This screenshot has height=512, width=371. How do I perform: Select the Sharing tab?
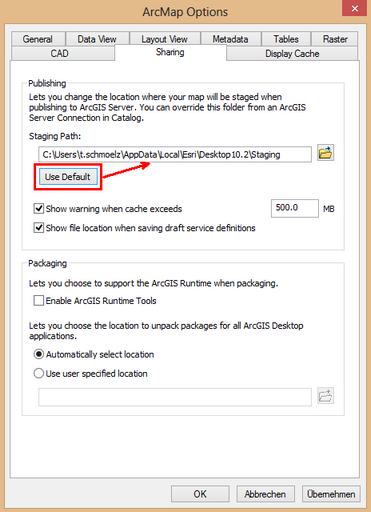[x=170, y=52]
